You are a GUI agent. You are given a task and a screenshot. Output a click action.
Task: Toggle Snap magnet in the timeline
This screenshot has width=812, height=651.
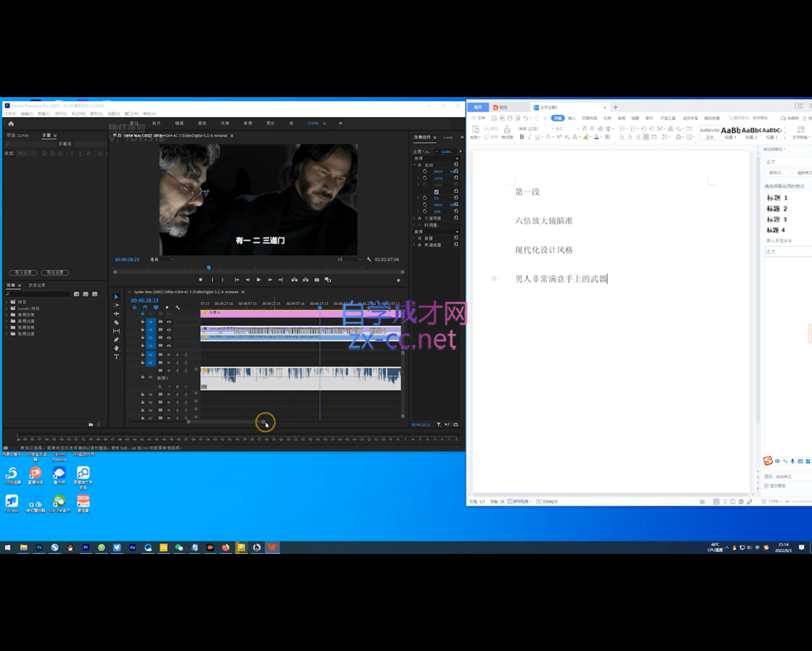tap(145, 308)
